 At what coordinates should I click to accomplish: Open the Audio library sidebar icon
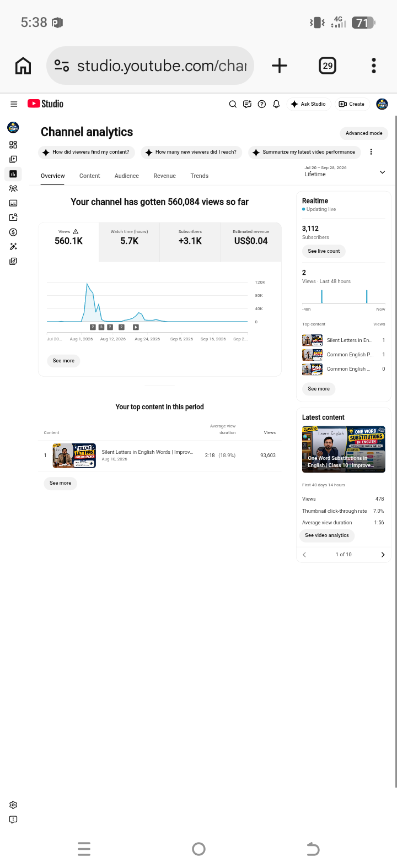tap(13, 261)
